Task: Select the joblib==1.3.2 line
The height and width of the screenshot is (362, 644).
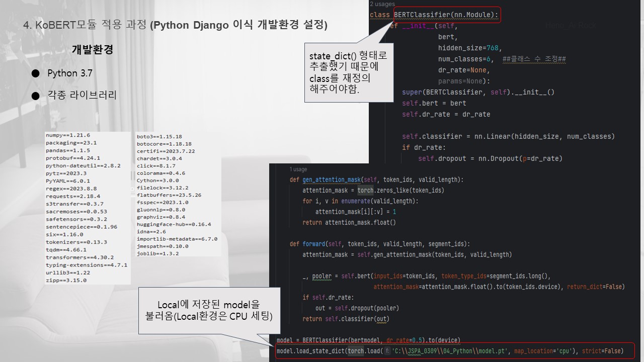Action: 158,253
